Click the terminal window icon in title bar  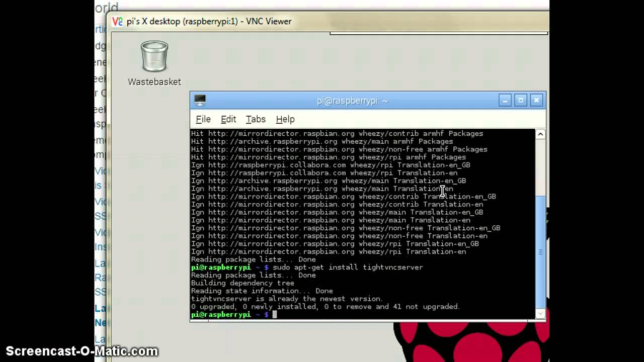[x=200, y=101]
